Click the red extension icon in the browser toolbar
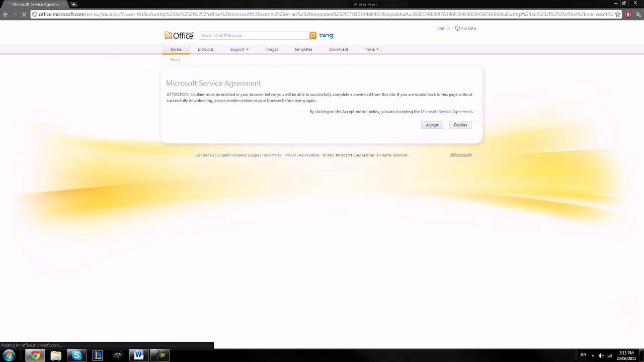 [x=628, y=14]
